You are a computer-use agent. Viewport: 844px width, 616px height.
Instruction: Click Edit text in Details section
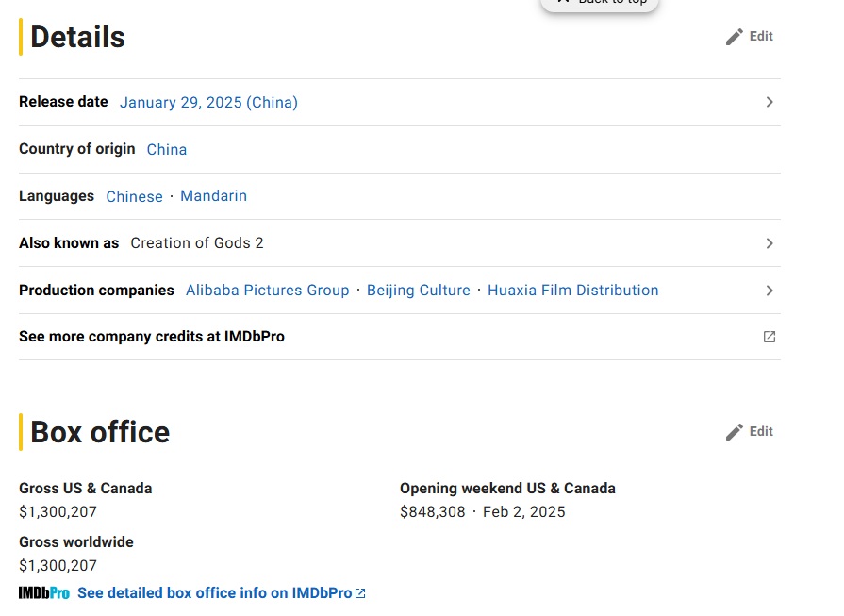click(x=761, y=36)
